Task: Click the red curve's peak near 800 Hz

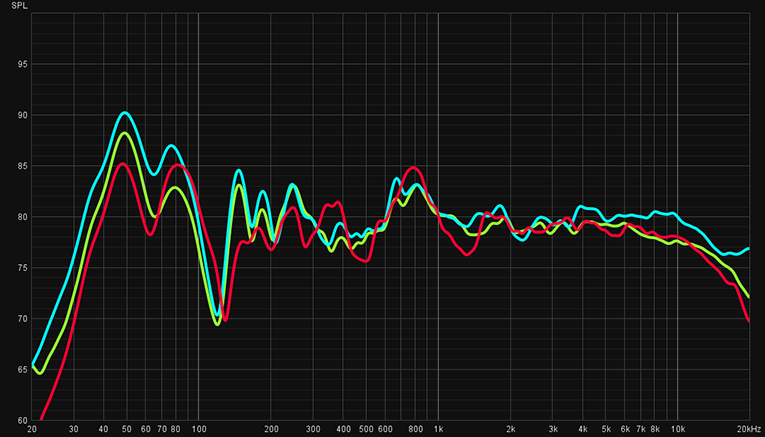Action: [414, 167]
